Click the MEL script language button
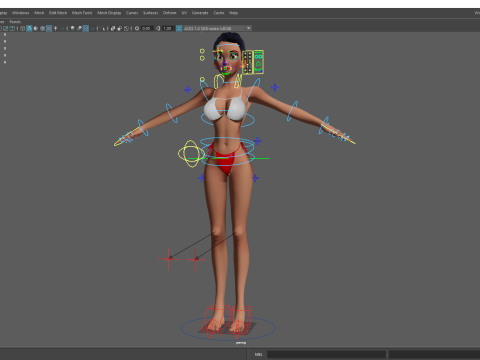The width and height of the screenshot is (480, 360). click(258, 354)
